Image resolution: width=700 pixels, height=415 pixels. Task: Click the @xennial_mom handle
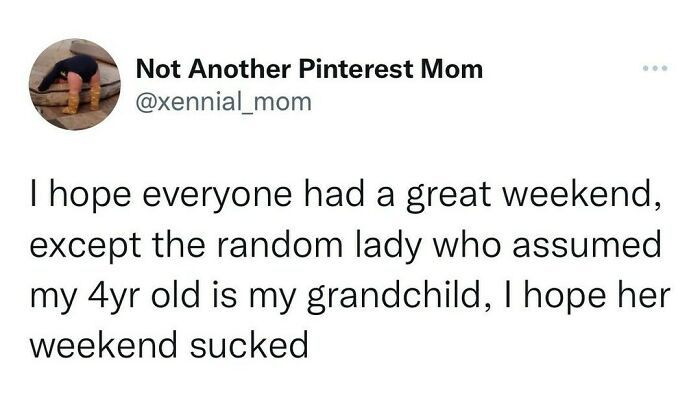pos(223,101)
